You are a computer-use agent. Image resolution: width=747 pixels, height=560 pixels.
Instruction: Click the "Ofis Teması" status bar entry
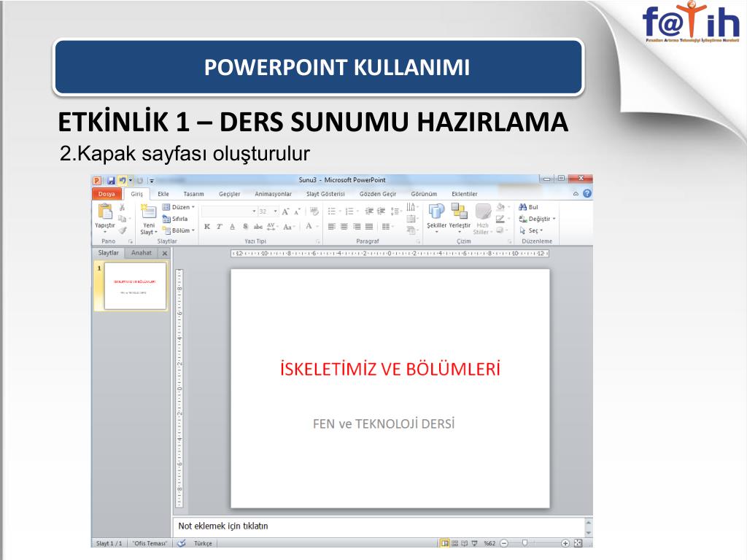[150, 543]
